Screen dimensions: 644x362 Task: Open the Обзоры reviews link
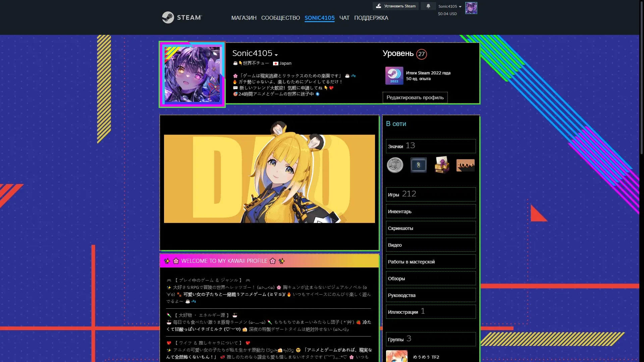(431, 279)
